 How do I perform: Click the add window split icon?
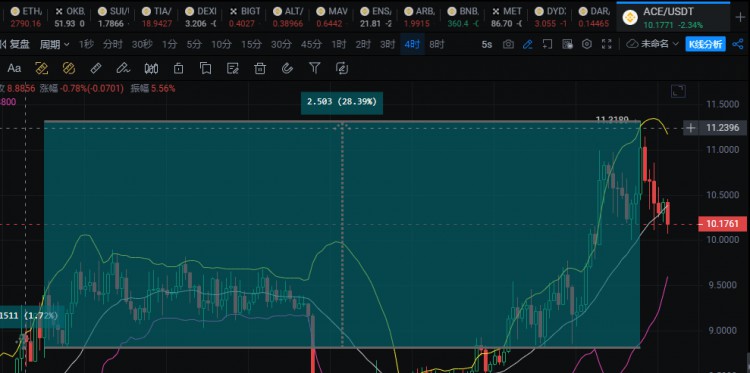tap(548, 44)
